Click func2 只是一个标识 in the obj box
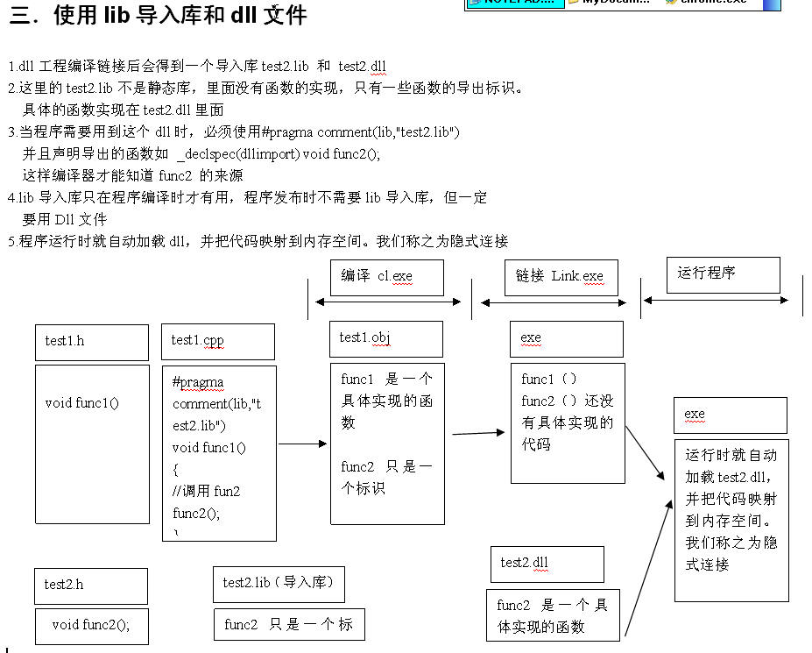The width and height of the screenshot is (812, 653). point(386,478)
